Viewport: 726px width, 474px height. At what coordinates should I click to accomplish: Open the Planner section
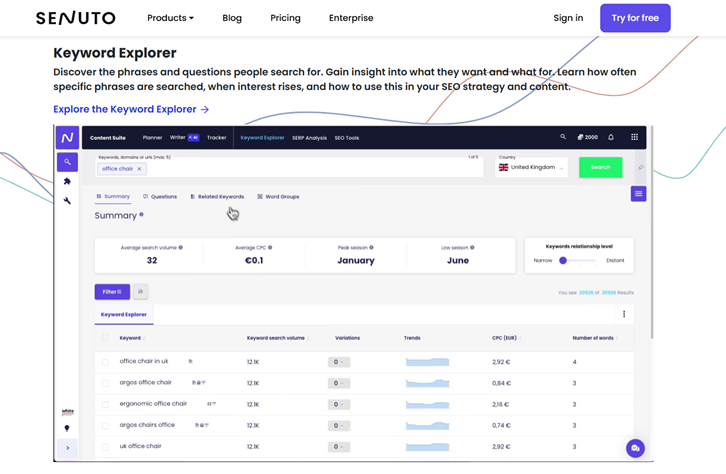click(152, 137)
